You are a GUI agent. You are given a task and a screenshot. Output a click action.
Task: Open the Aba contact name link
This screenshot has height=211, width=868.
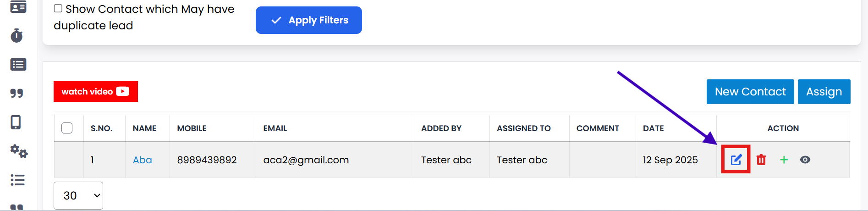(x=143, y=160)
